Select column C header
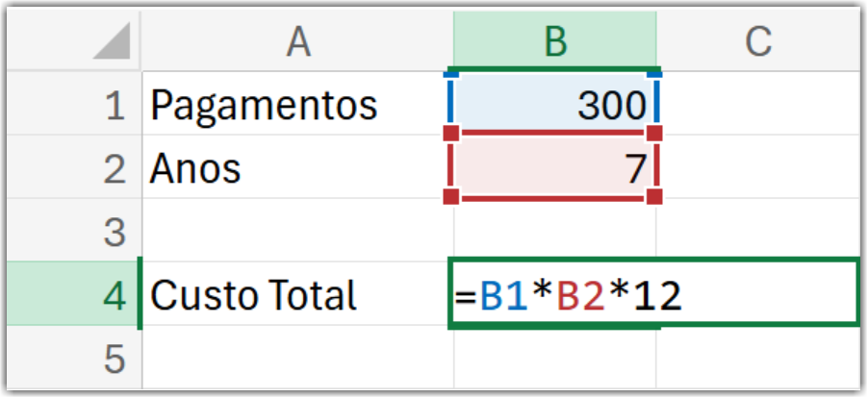 click(x=757, y=40)
